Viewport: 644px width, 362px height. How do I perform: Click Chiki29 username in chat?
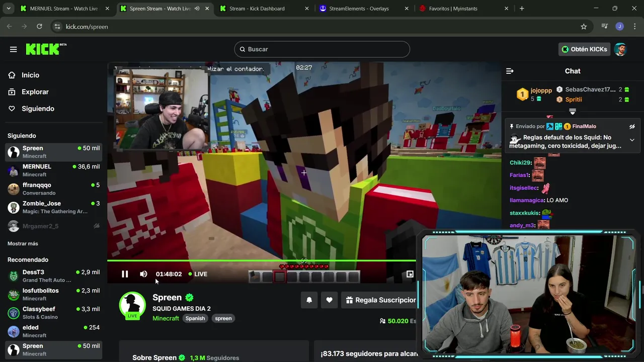pos(520,163)
